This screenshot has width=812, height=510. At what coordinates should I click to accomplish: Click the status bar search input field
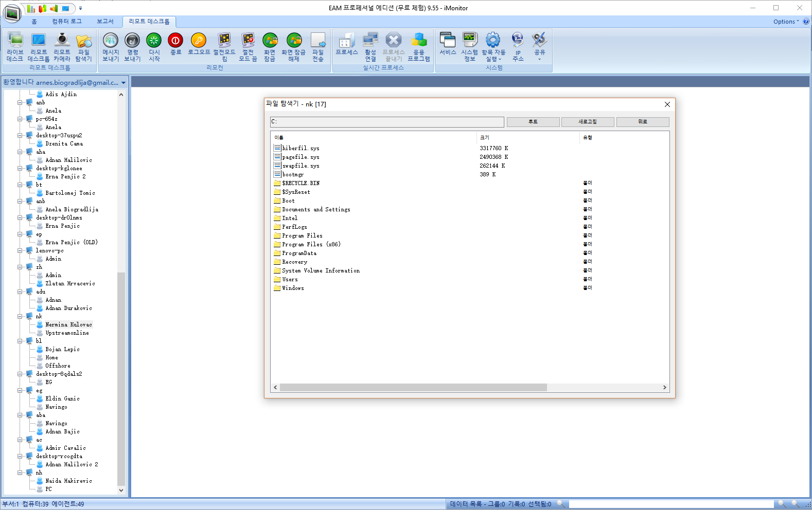(671, 504)
